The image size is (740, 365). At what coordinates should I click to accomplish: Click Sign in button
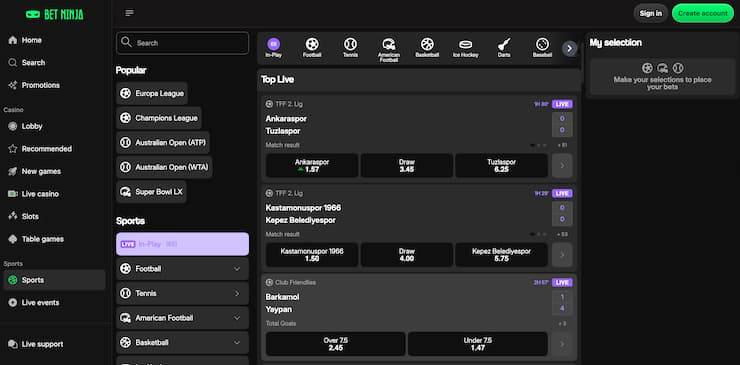[x=651, y=13]
